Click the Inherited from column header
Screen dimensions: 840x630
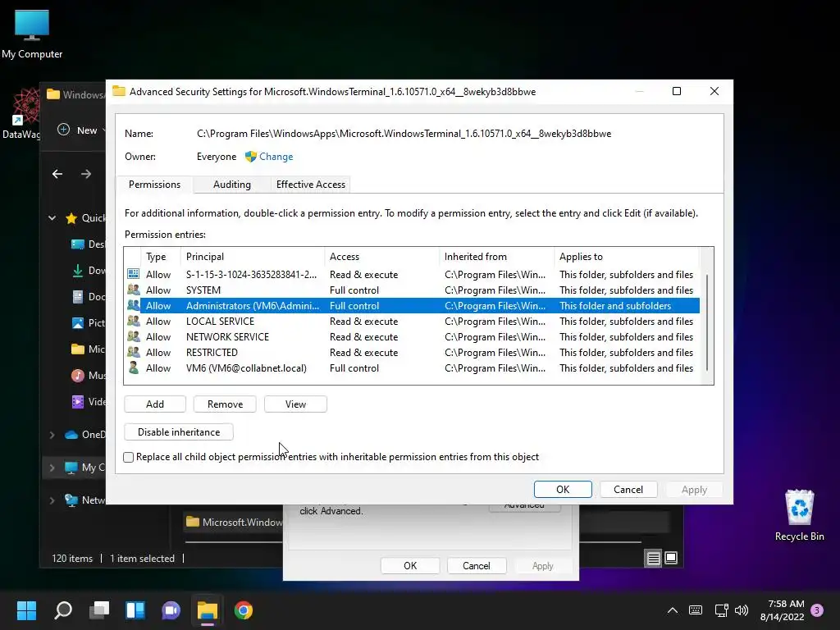tap(496, 257)
